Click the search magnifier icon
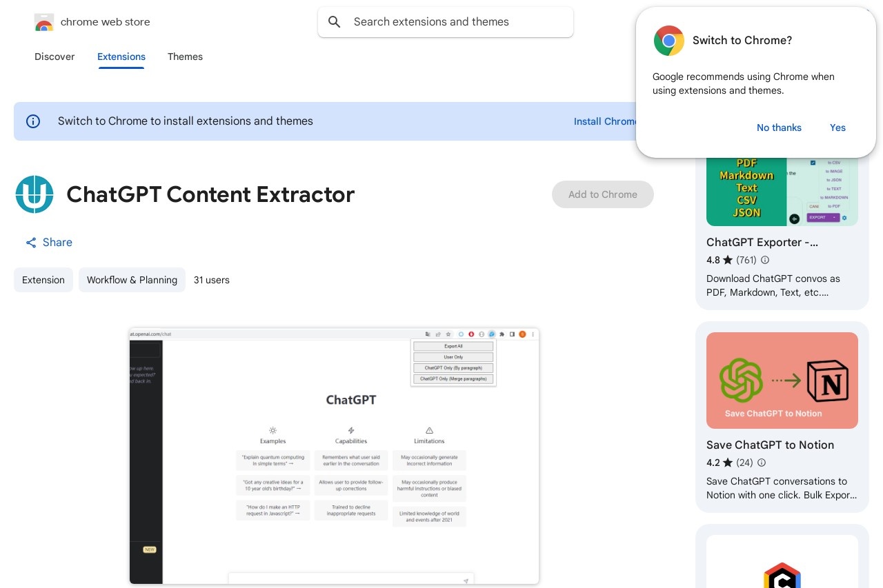Screen dimensions: 883x588 [x=335, y=22]
